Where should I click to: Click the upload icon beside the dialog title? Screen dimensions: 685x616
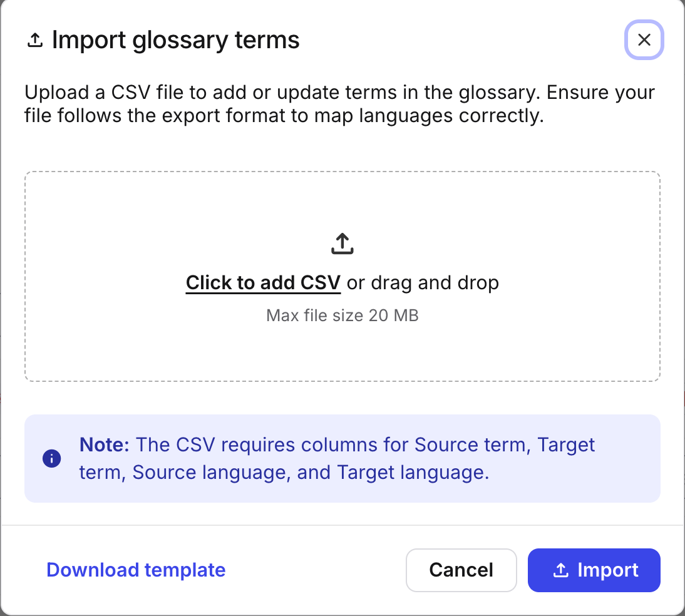pyautogui.click(x=34, y=39)
